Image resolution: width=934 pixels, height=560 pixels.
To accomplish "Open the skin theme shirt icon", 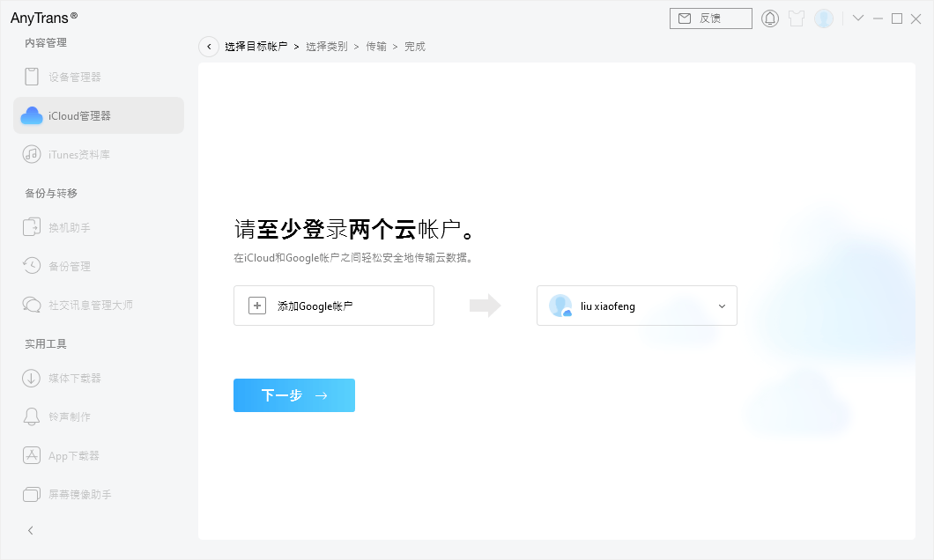I will tap(797, 18).
